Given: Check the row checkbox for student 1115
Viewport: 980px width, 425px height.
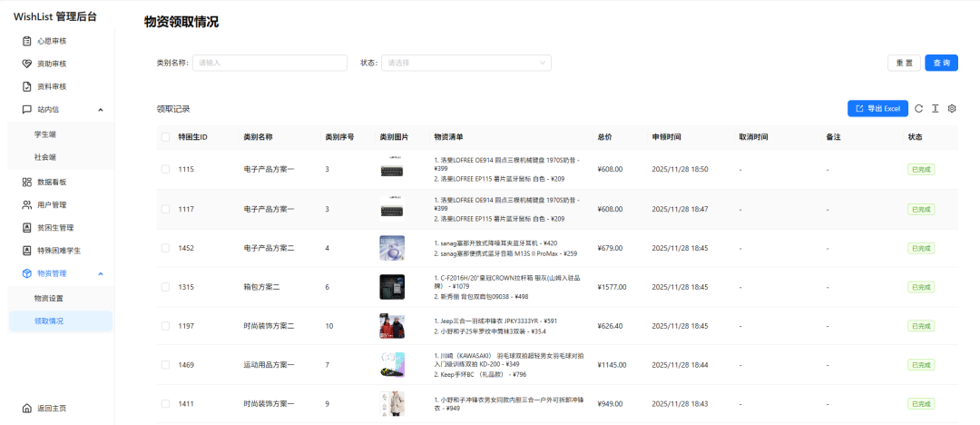Looking at the screenshot, I should point(165,169).
